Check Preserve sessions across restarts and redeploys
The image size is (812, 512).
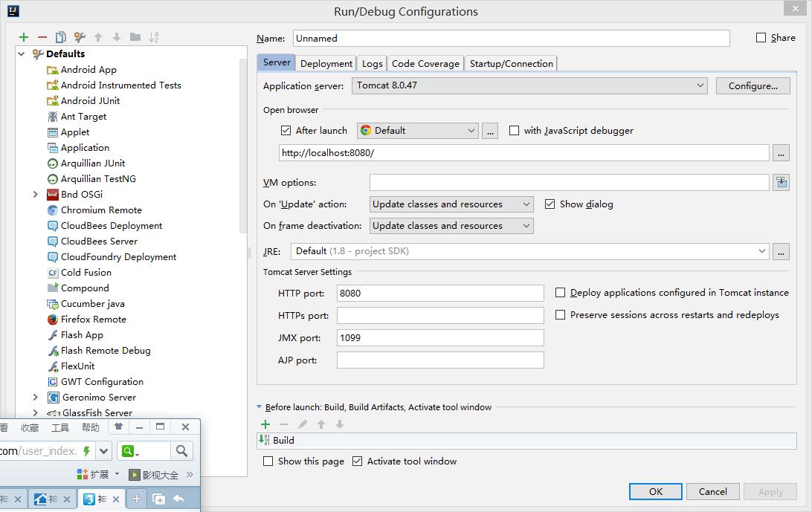click(561, 315)
